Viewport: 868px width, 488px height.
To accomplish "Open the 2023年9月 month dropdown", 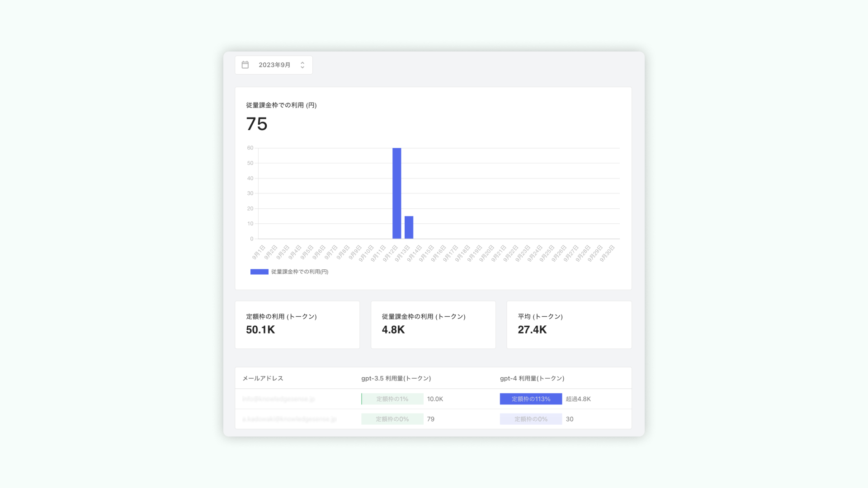I will pyautogui.click(x=274, y=65).
